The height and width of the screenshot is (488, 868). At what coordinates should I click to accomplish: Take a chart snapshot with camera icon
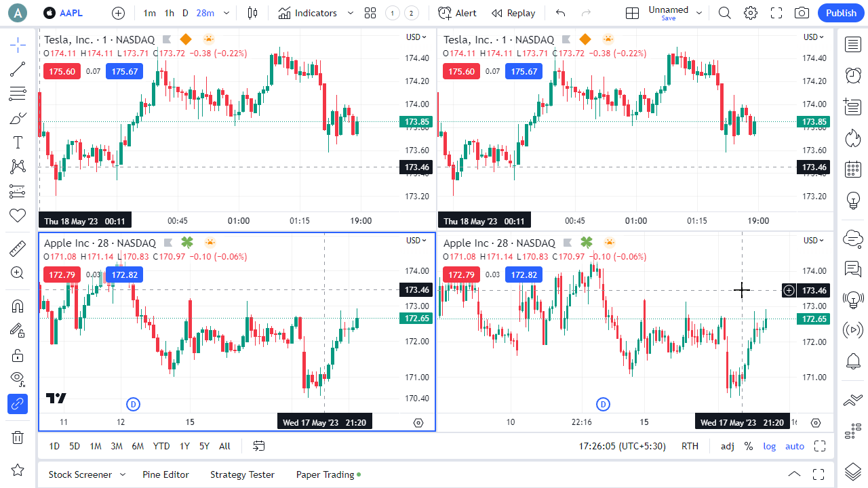(801, 12)
